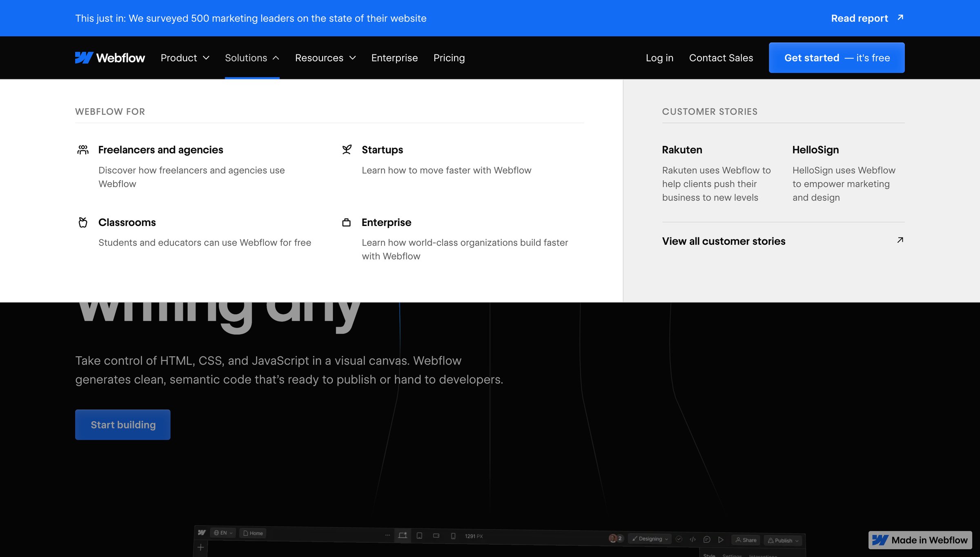The width and height of the screenshot is (980, 557).
Task: Open the Rakuten customer story
Action: coord(717,173)
